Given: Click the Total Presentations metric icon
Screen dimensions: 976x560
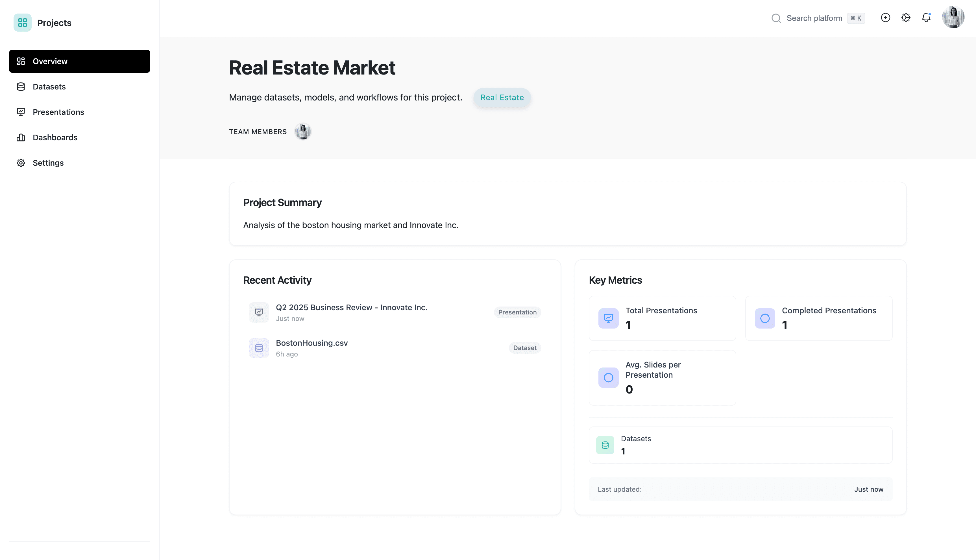Looking at the screenshot, I should pyautogui.click(x=608, y=318).
